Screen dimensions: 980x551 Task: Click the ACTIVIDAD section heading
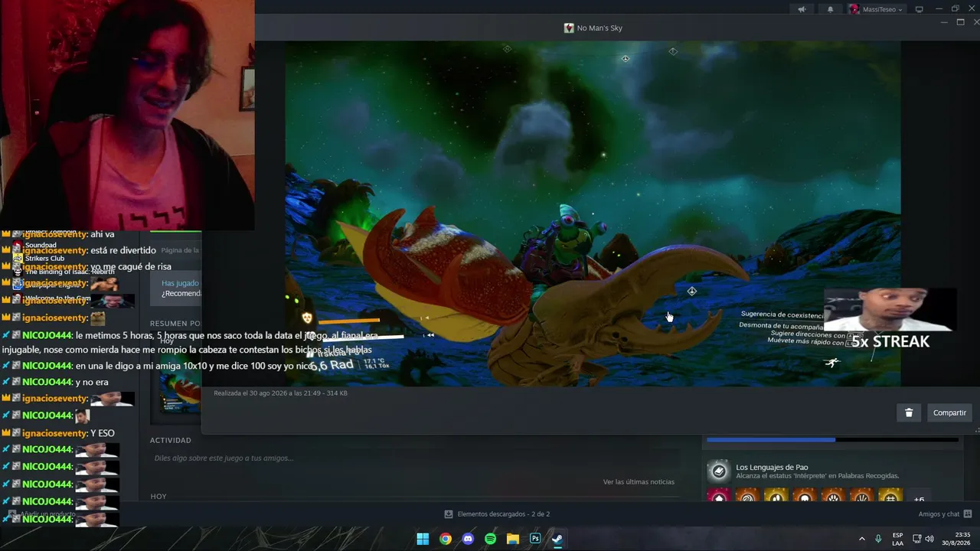click(171, 440)
